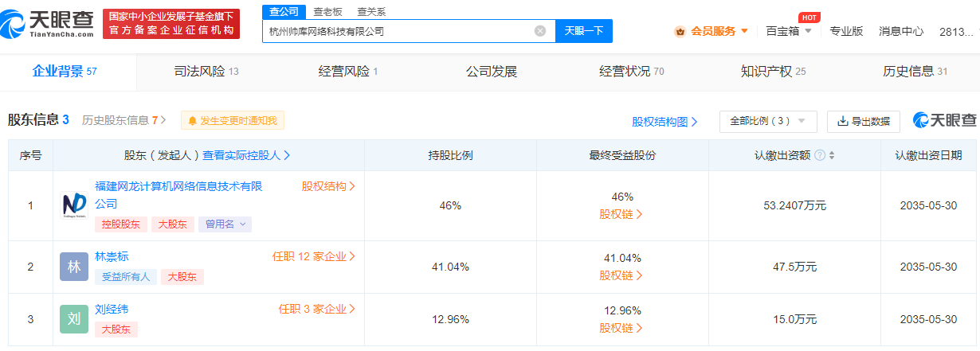
Task: Switch to 查公司 search tab
Action: [284, 12]
